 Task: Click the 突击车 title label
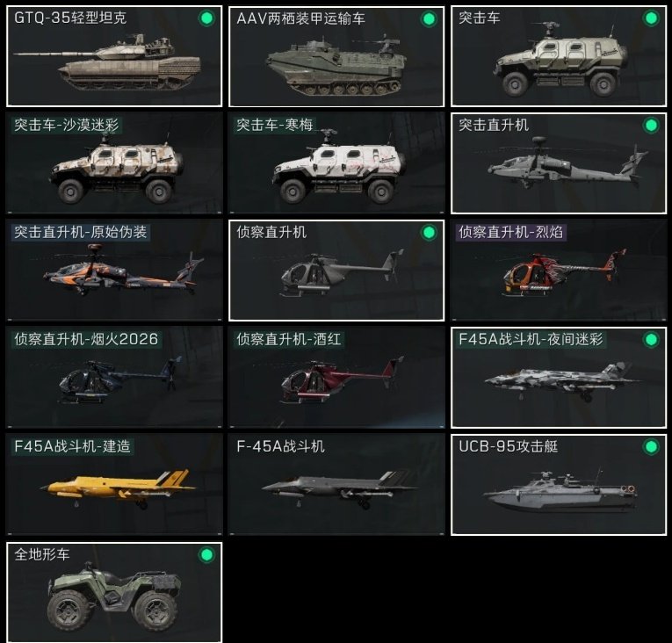[x=479, y=18]
